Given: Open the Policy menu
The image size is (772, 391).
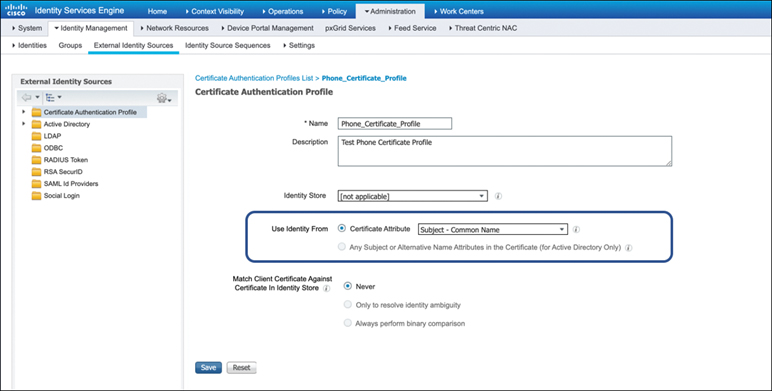Looking at the screenshot, I should (334, 11).
